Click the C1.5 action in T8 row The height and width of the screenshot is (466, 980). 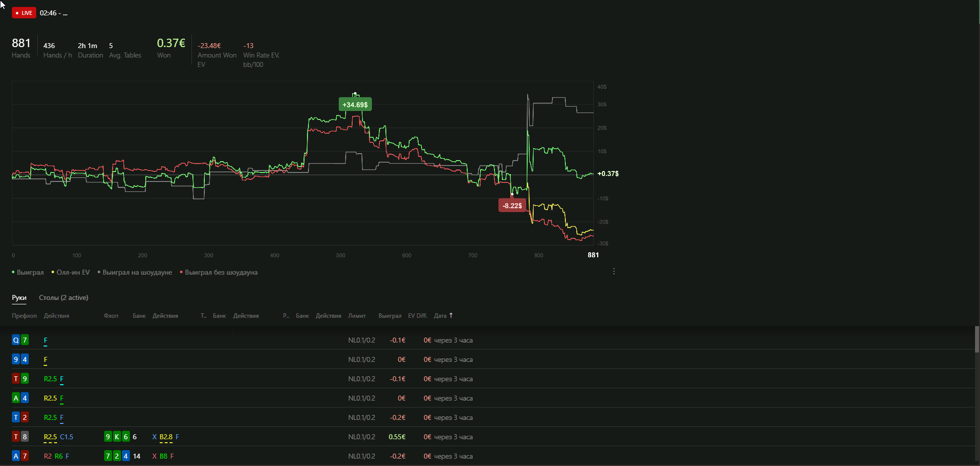[66, 437]
